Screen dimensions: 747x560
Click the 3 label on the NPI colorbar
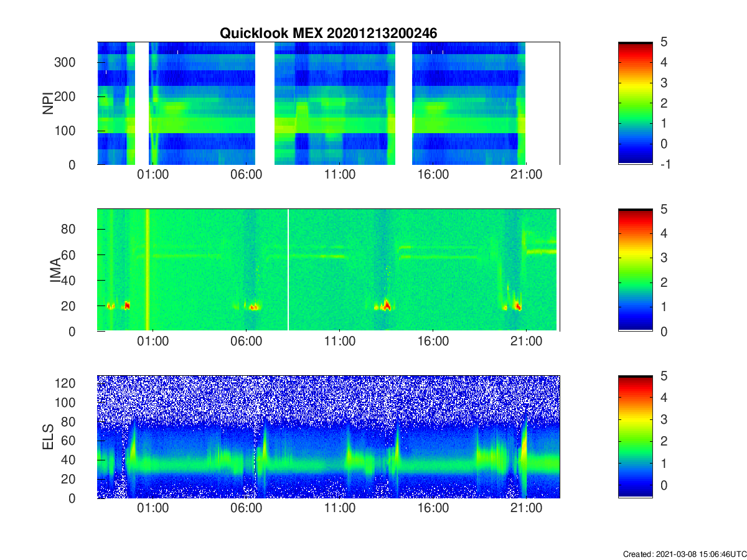coord(663,83)
